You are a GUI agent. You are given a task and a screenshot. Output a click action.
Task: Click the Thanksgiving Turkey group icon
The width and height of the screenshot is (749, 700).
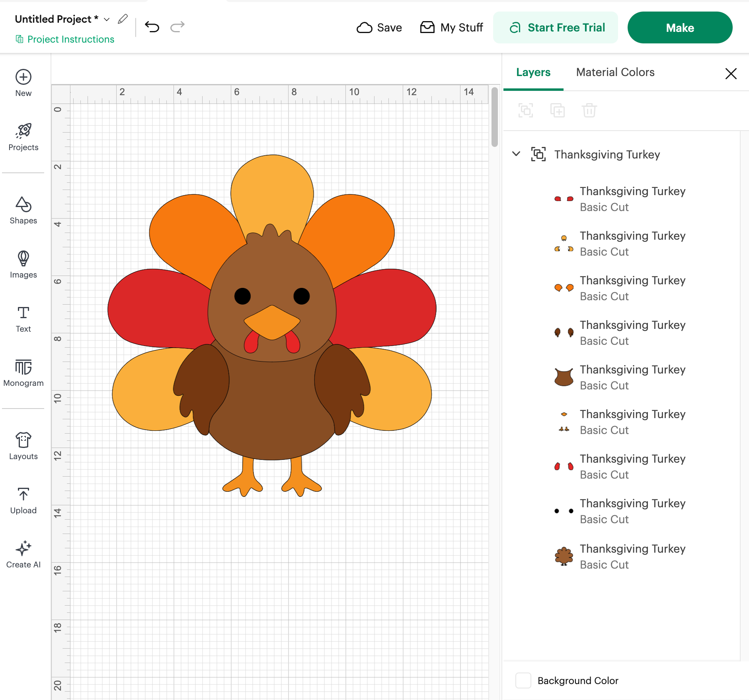pos(538,154)
